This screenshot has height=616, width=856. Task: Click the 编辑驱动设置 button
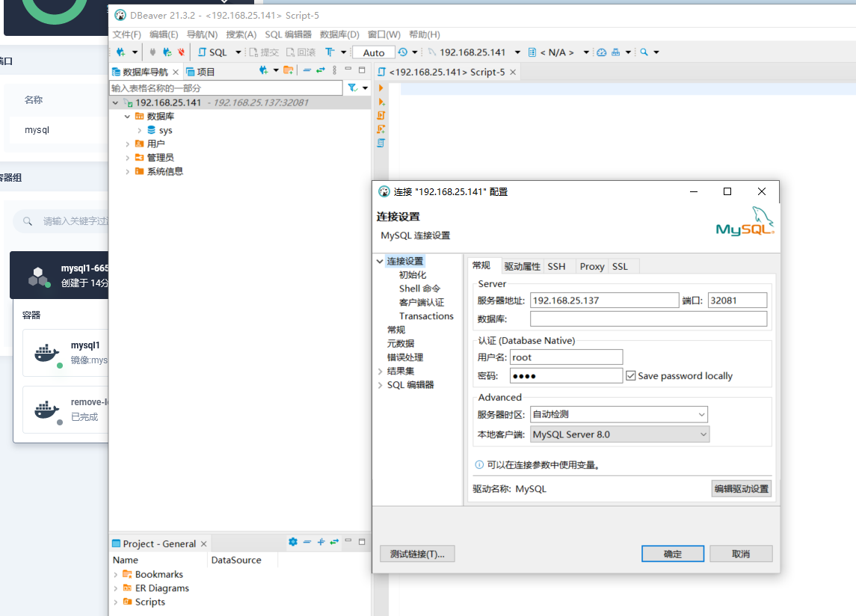(x=742, y=489)
